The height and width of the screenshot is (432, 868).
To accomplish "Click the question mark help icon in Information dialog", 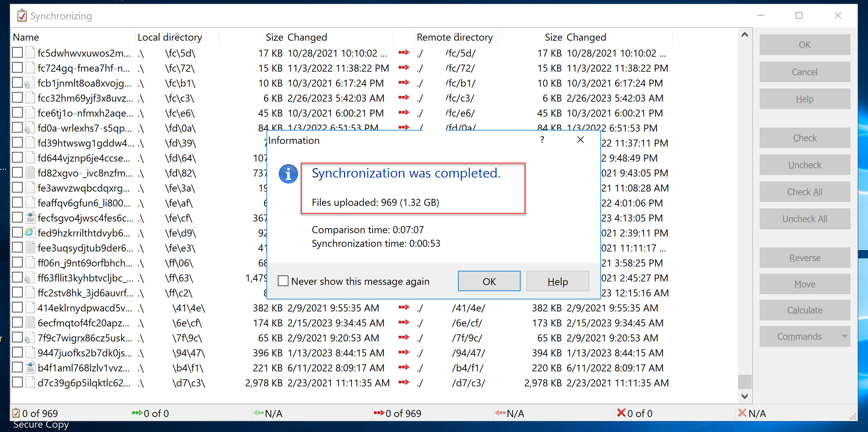I will tap(542, 140).
